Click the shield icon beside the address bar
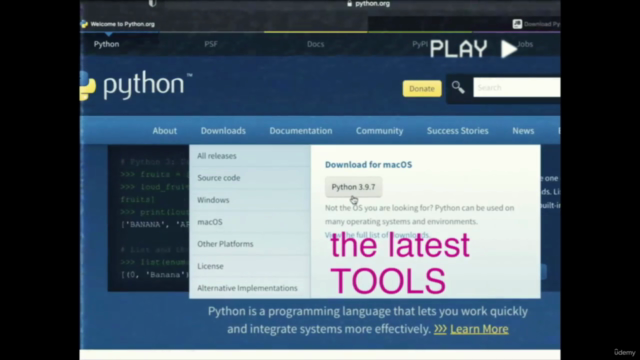The width and height of the screenshot is (640, 360). pos(152,3)
